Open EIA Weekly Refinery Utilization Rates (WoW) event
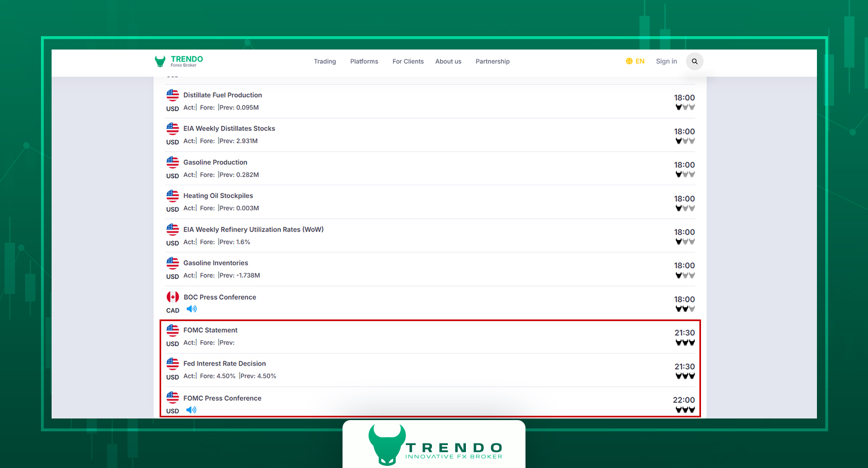The width and height of the screenshot is (868, 468). [254, 229]
